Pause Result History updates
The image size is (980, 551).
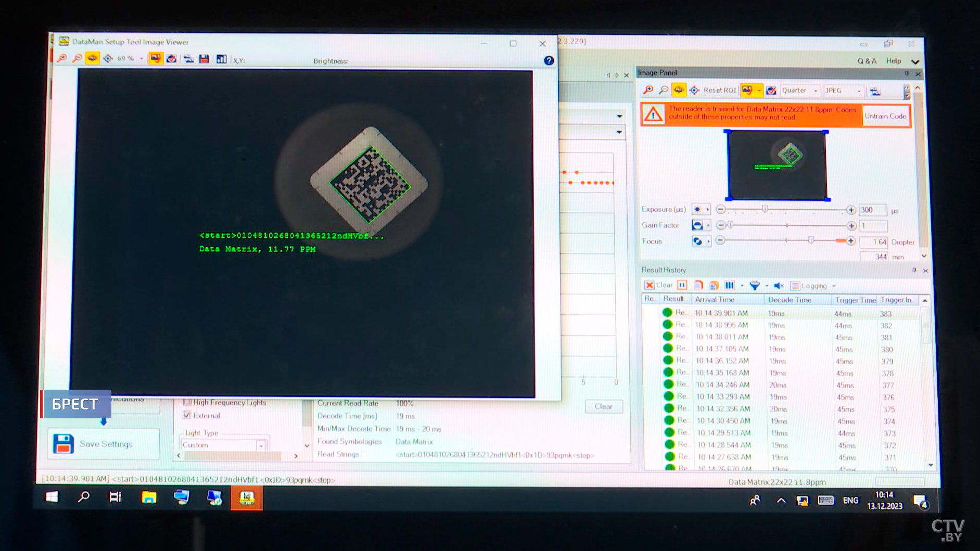[x=682, y=285]
